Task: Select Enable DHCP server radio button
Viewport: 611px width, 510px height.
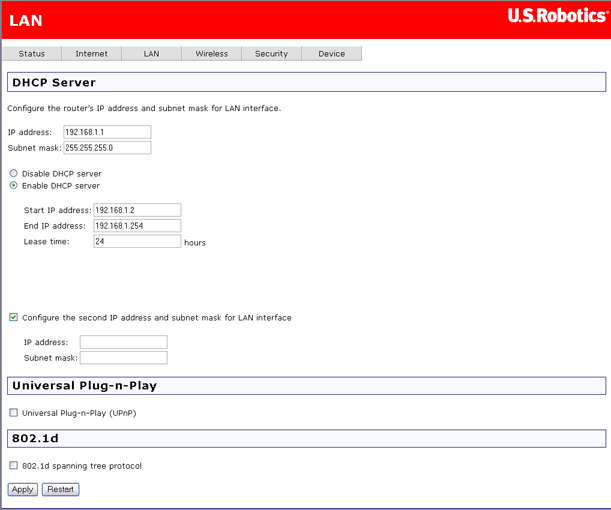Action: tap(14, 185)
